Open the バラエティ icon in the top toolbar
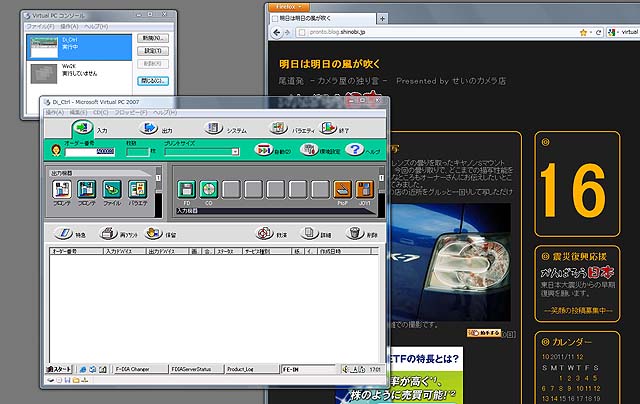The image size is (640, 404). point(278,128)
